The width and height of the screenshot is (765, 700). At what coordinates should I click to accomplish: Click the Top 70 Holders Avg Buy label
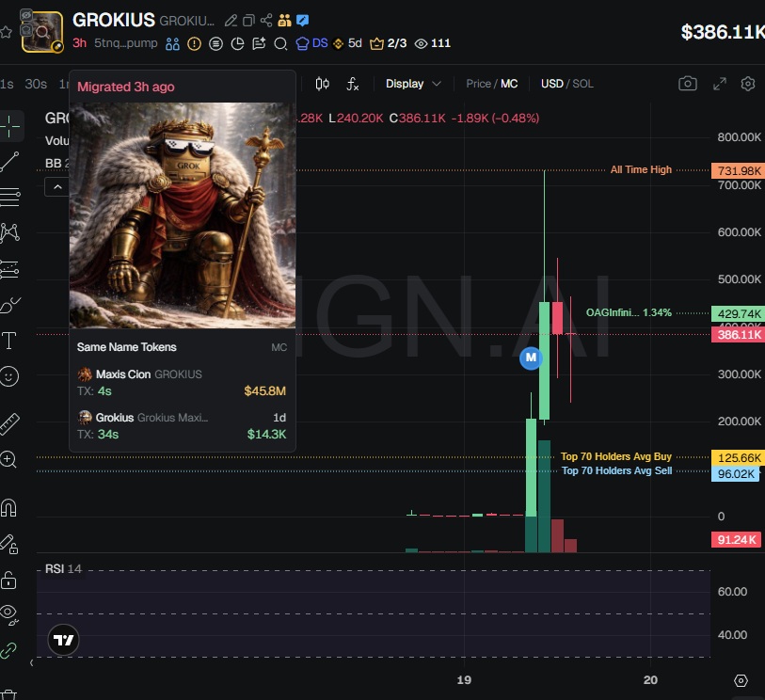(x=615, y=456)
